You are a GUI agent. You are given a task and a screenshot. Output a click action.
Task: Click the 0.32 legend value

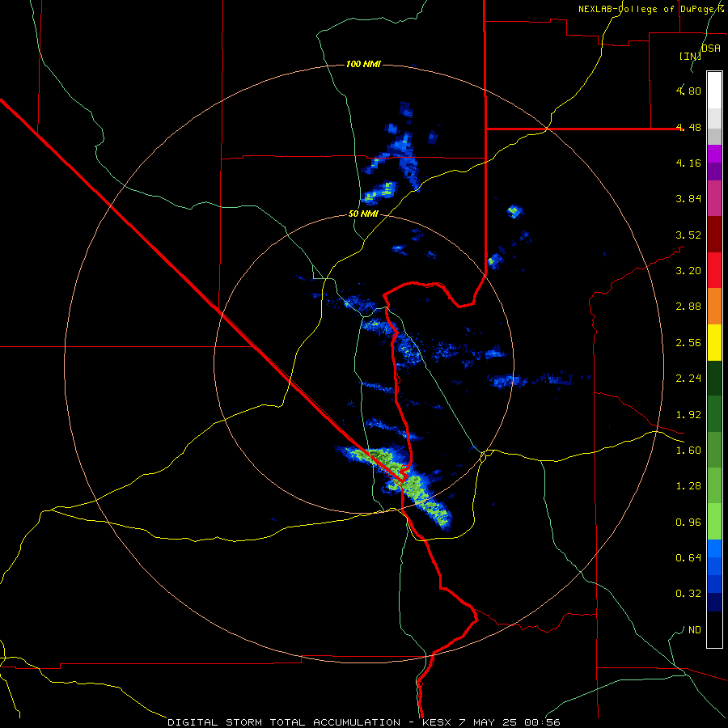pos(688,594)
